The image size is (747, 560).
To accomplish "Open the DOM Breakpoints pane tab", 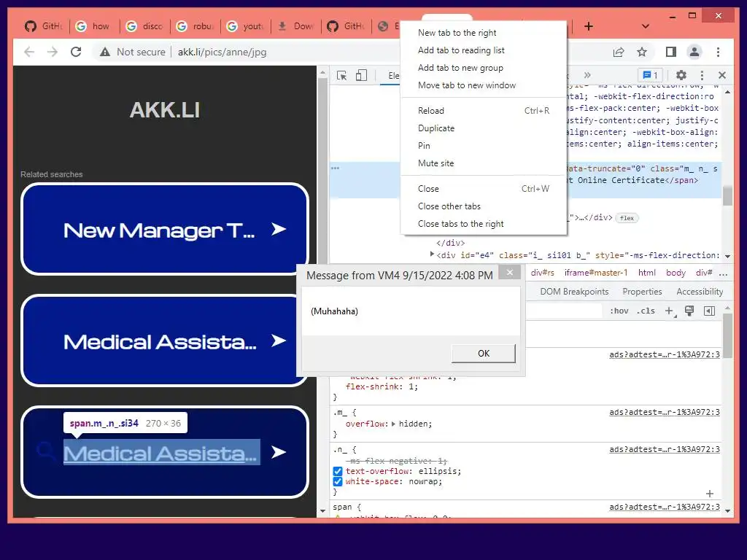I will [574, 292].
